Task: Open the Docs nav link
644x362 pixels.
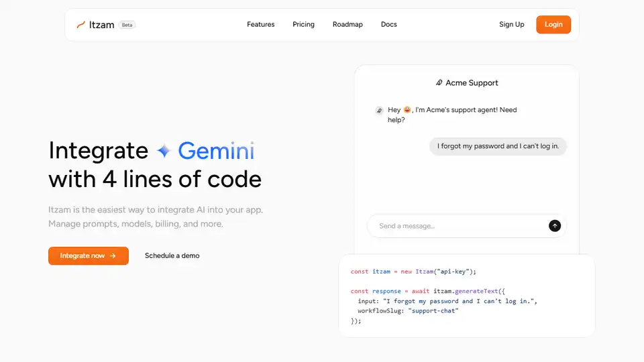Action: (x=388, y=25)
